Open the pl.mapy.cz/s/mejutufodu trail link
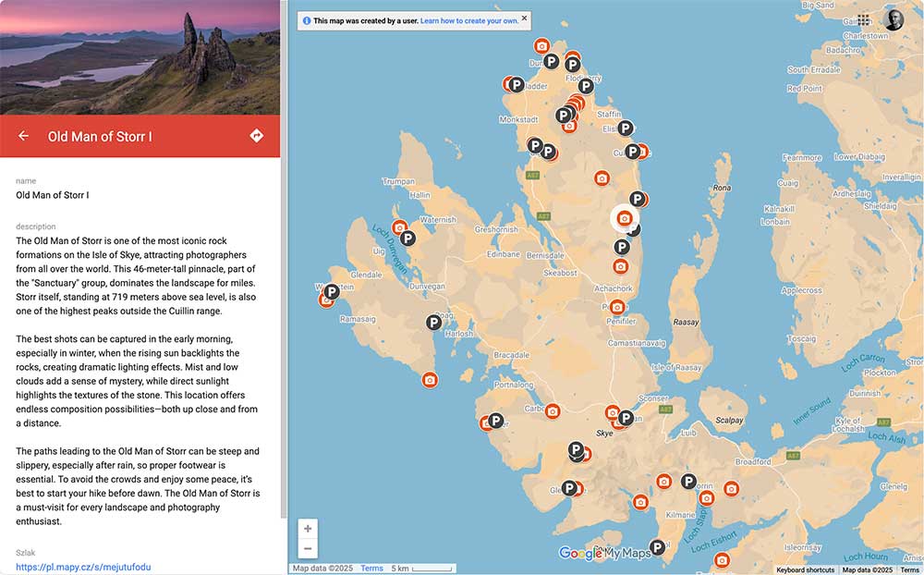 (x=83, y=567)
